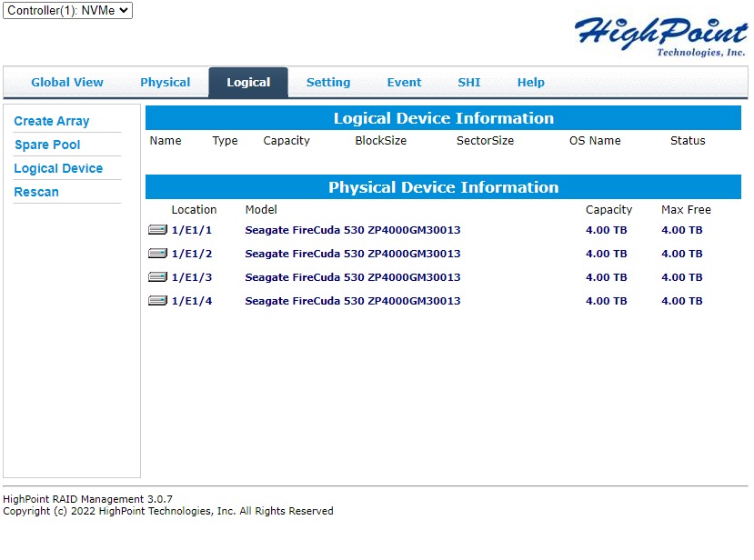Open the Help tab
The image size is (754, 560).
pyautogui.click(x=531, y=83)
